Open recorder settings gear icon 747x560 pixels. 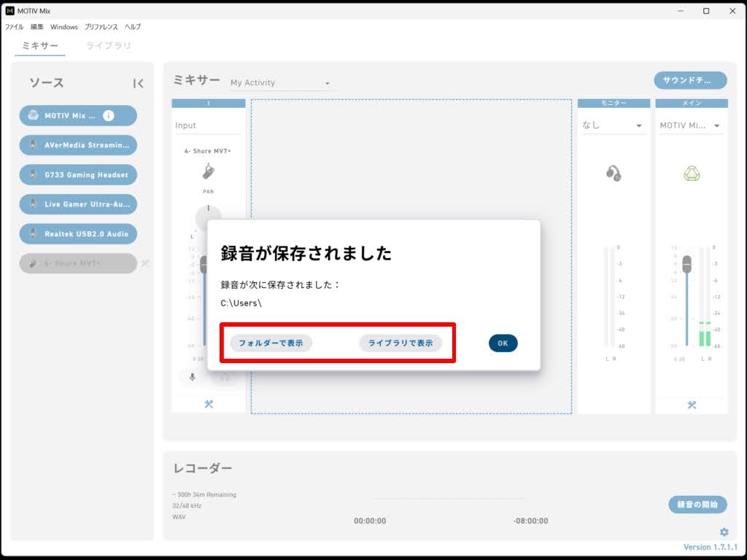pos(724,532)
